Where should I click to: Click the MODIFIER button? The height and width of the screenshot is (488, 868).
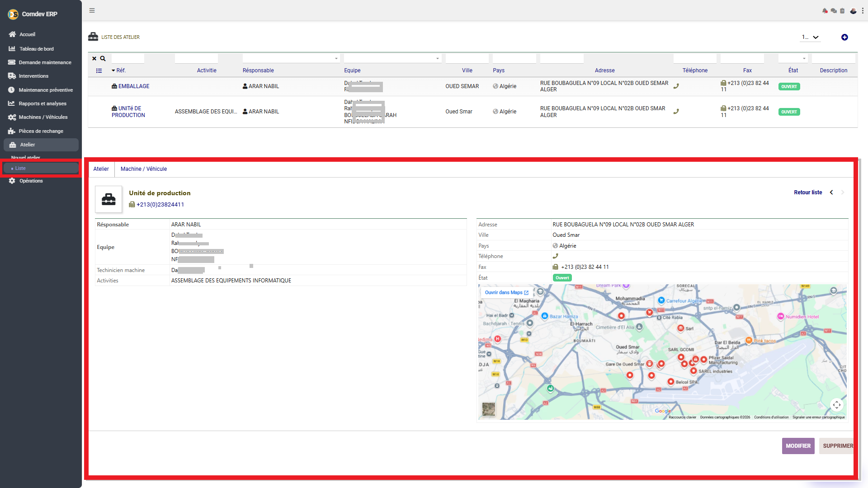coord(798,446)
